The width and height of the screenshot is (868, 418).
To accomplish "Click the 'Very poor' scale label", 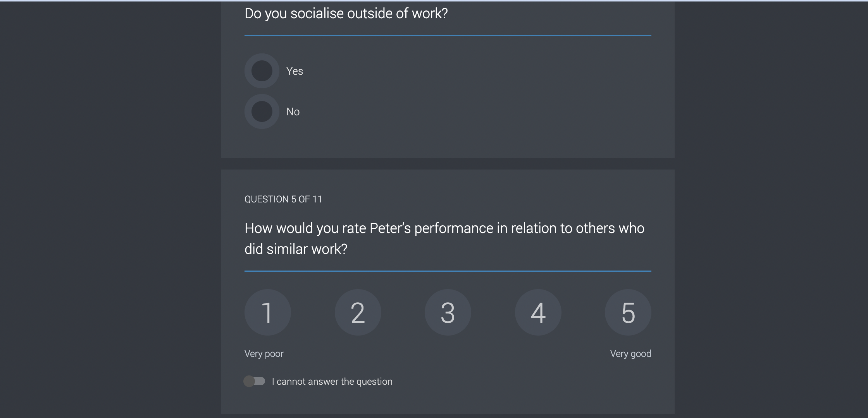I will tap(264, 353).
